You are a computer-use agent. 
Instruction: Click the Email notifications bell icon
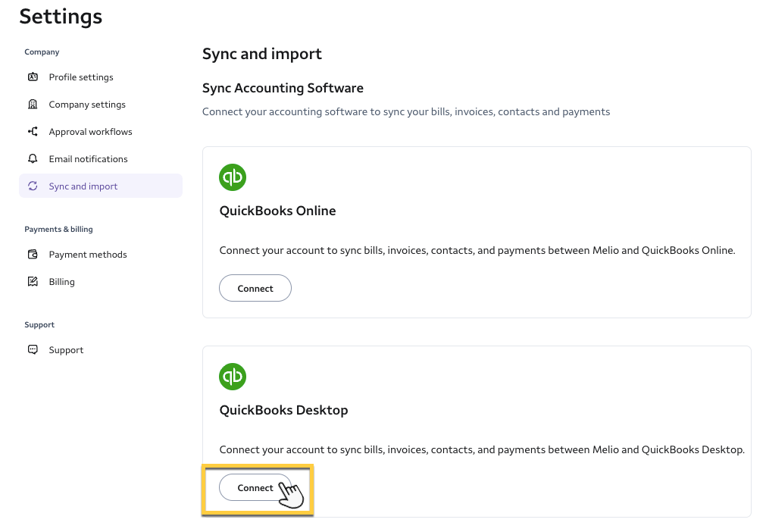(33, 159)
